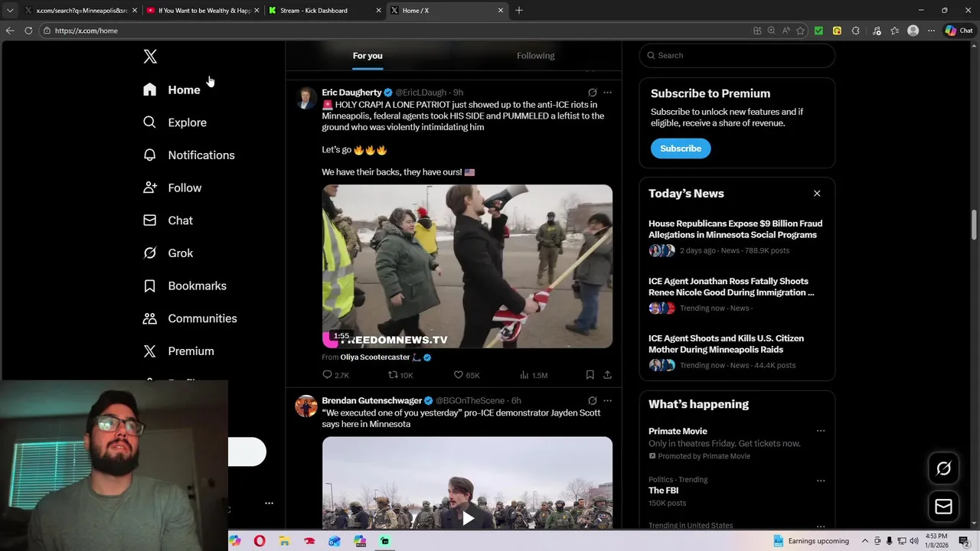
Task: Open floating messages envelope button
Action: tap(943, 507)
